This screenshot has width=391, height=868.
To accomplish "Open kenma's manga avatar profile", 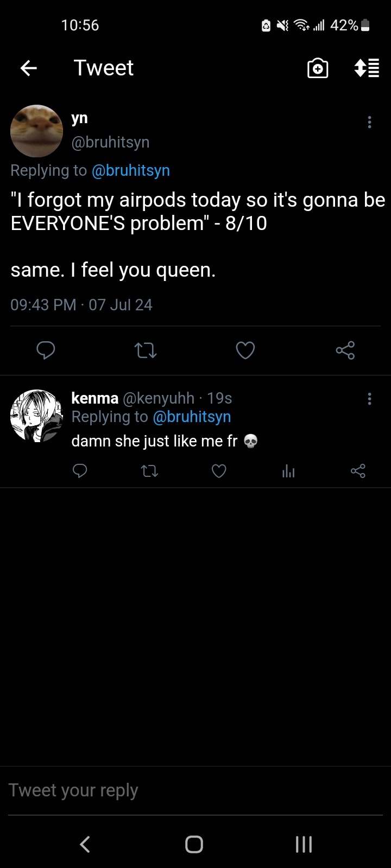I will 36,416.
